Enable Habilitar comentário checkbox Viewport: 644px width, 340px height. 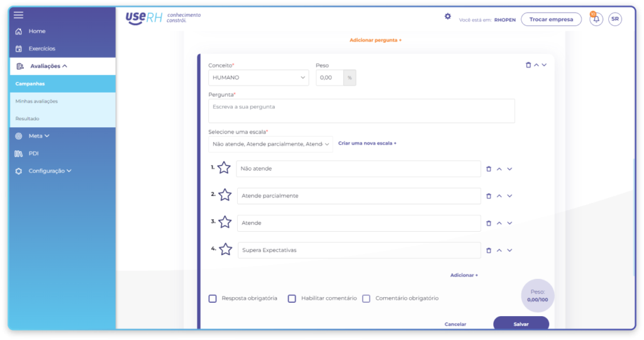[292, 298]
